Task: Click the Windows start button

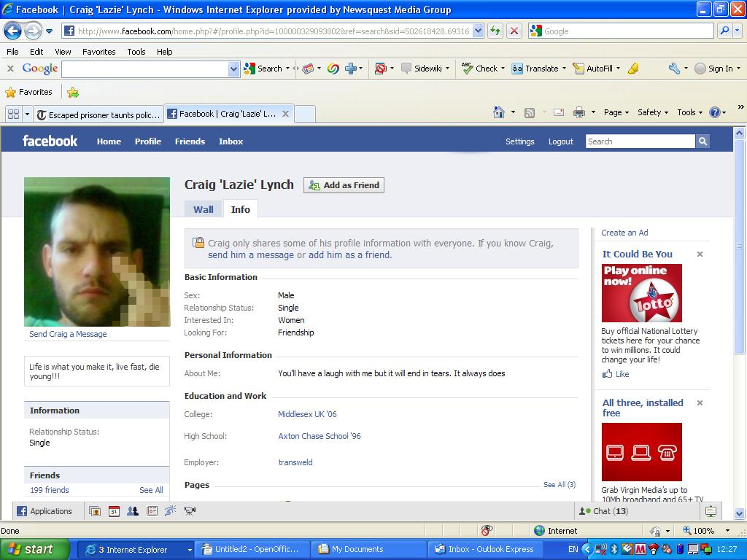Action: pos(35,550)
